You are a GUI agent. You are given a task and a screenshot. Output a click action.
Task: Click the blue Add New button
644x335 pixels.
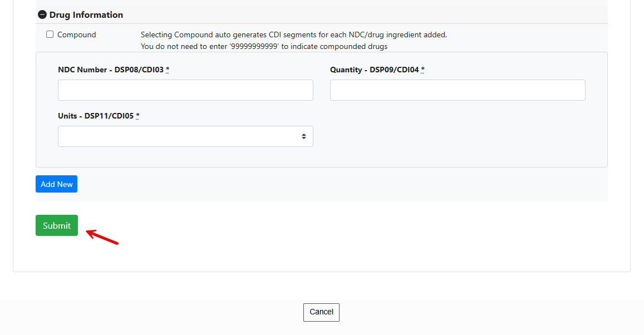tap(56, 184)
